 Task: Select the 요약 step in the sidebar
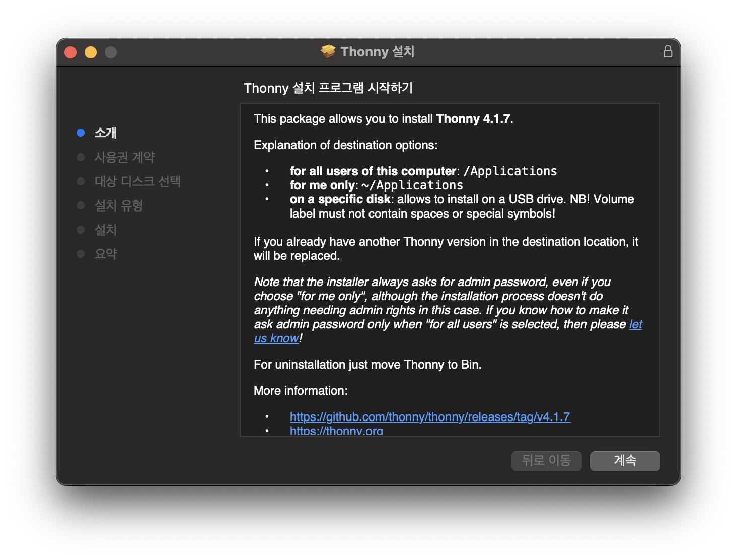pyautogui.click(x=106, y=254)
